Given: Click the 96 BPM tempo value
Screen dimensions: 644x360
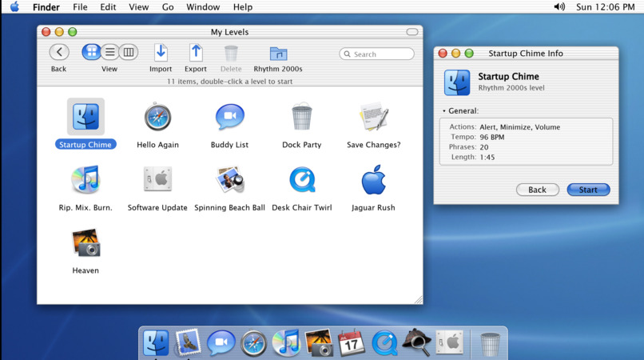Looking at the screenshot, I should coord(492,137).
